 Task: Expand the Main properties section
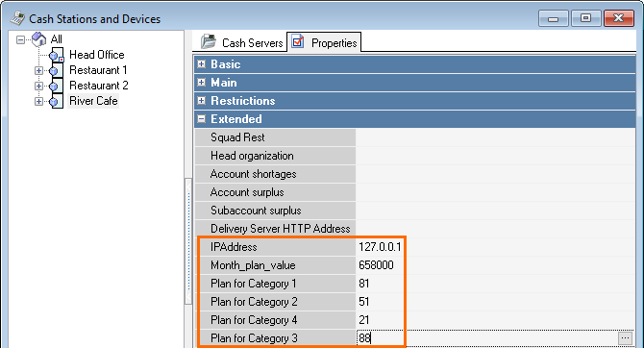[201, 83]
